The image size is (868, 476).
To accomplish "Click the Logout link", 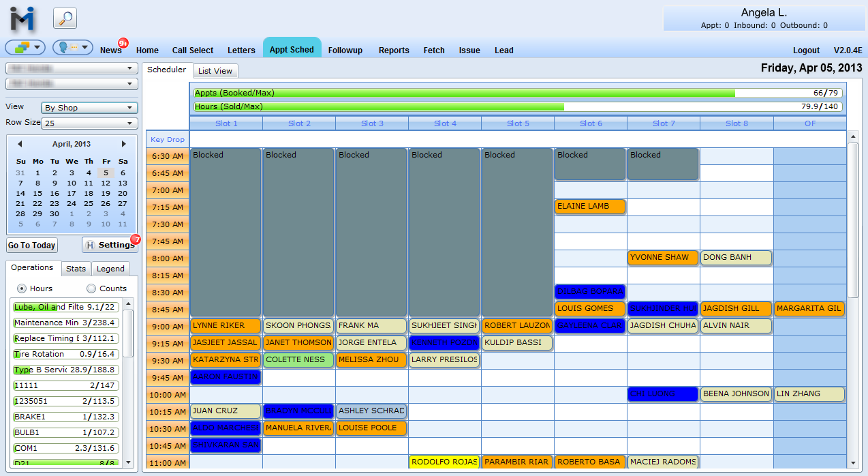I will pos(806,50).
